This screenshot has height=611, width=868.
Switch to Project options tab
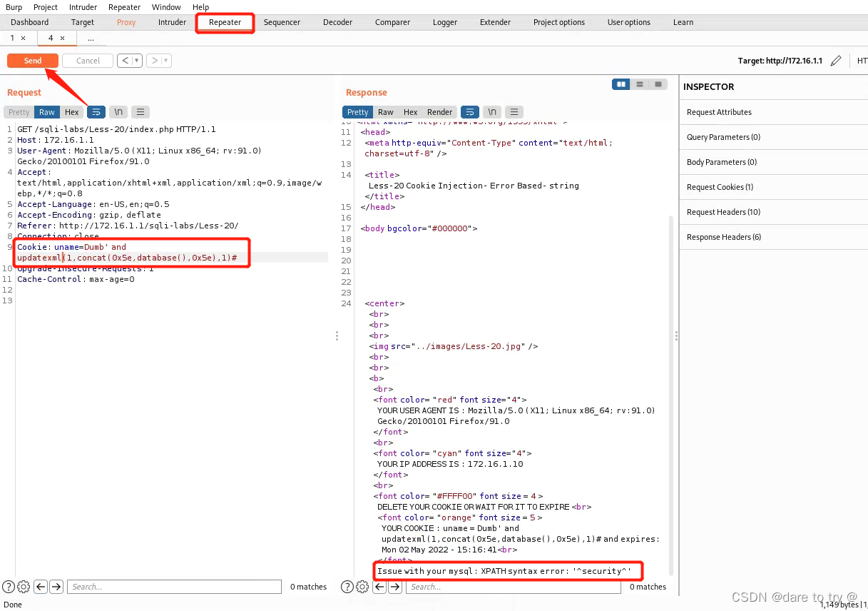coord(559,22)
